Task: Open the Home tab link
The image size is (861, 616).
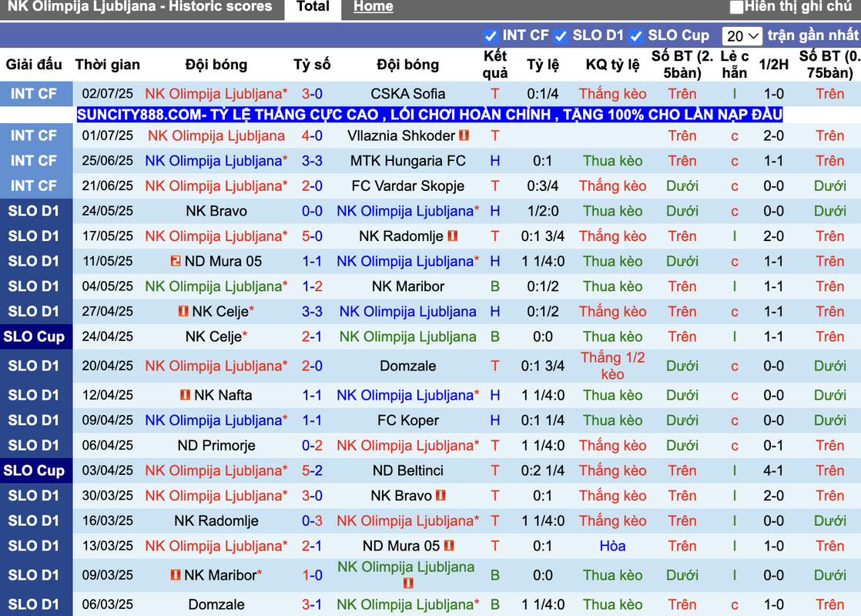Action: point(374,7)
